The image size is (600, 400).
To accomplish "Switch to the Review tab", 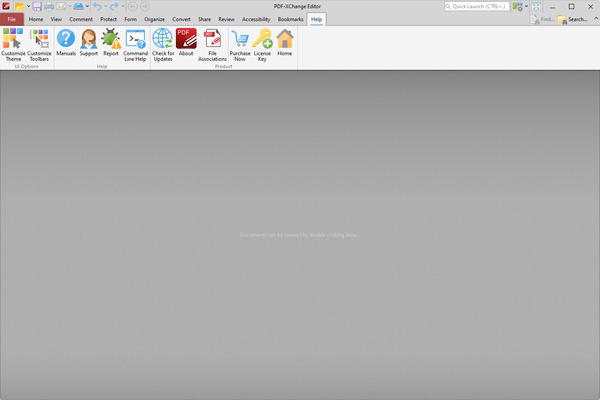I will click(x=227, y=19).
